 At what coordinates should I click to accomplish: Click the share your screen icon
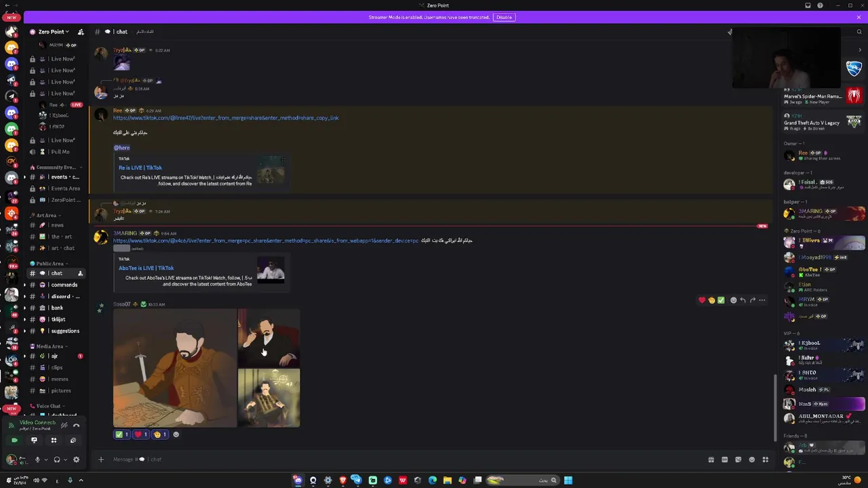click(x=34, y=440)
